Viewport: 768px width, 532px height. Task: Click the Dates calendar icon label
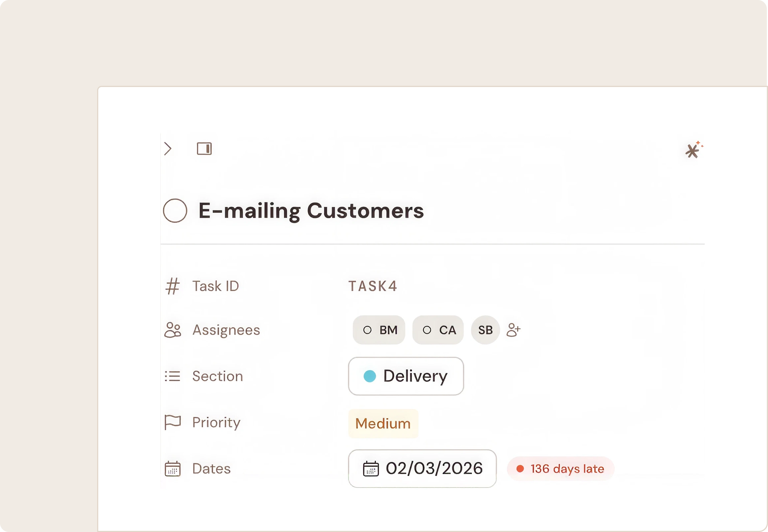[173, 469]
